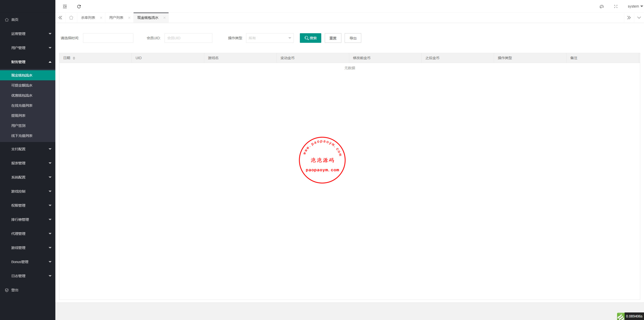644x320 pixels.
Task: Focus the 会员UID input field
Action: [188, 38]
